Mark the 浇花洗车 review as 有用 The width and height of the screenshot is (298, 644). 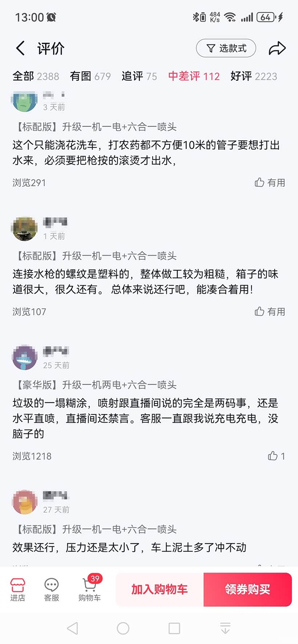point(270,183)
